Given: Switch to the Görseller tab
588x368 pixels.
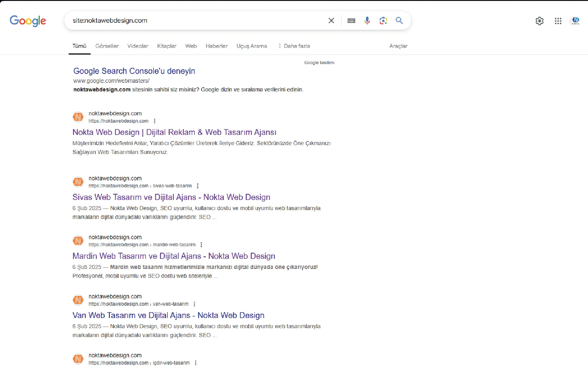Looking at the screenshot, I should (107, 46).
